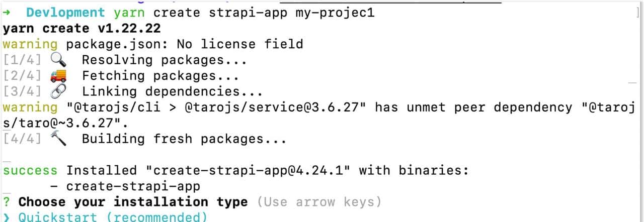Click the Devlopment directory name in prompt

(65, 13)
